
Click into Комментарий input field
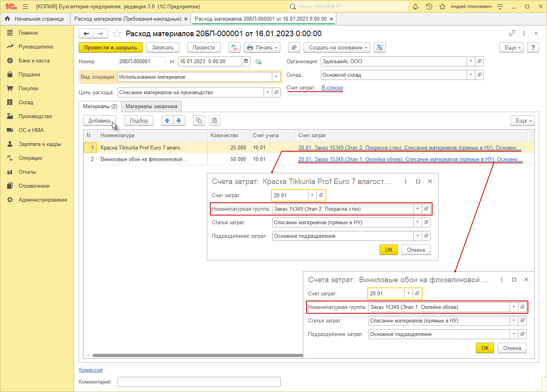199,382
